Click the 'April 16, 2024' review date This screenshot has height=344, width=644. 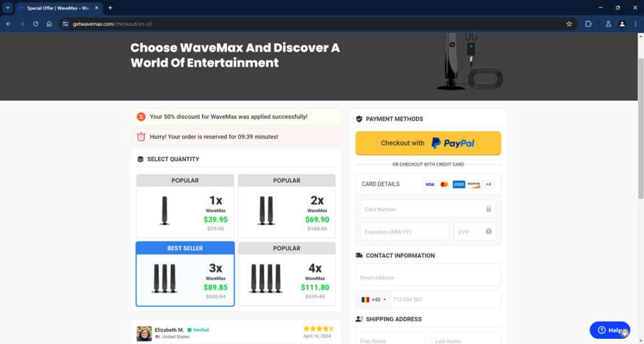click(317, 336)
